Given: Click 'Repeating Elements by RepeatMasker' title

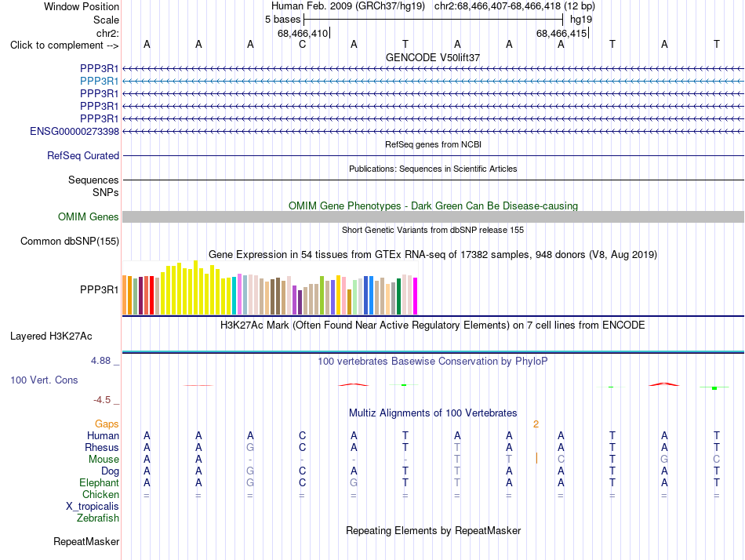Looking at the screenshot, I should click(x=433, y=530).
